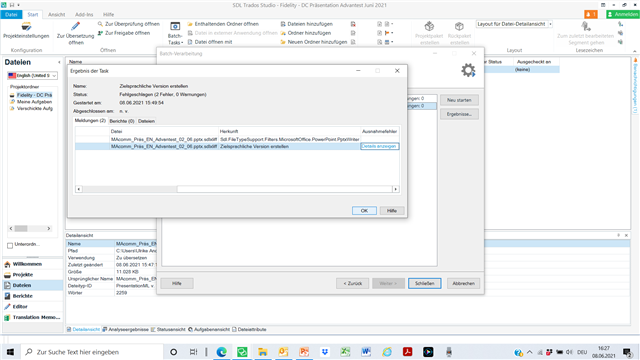
Task: Click Hilfe next to the OK button
Action: 392,211
